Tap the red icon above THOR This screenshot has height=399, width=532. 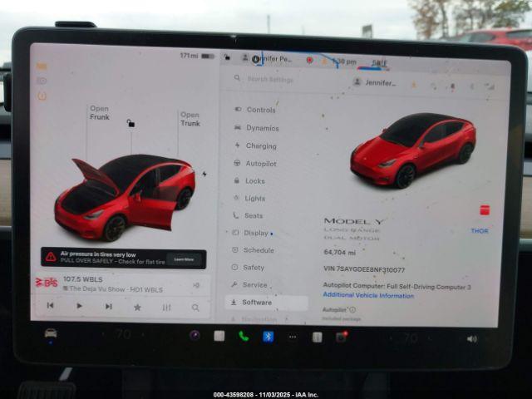click(x=485, y=209)
